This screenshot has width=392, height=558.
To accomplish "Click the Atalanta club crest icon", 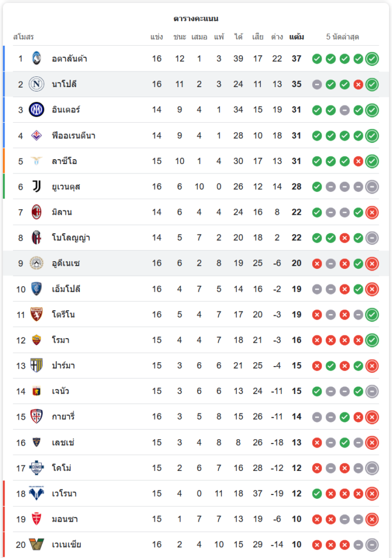I will pos(36,58).
